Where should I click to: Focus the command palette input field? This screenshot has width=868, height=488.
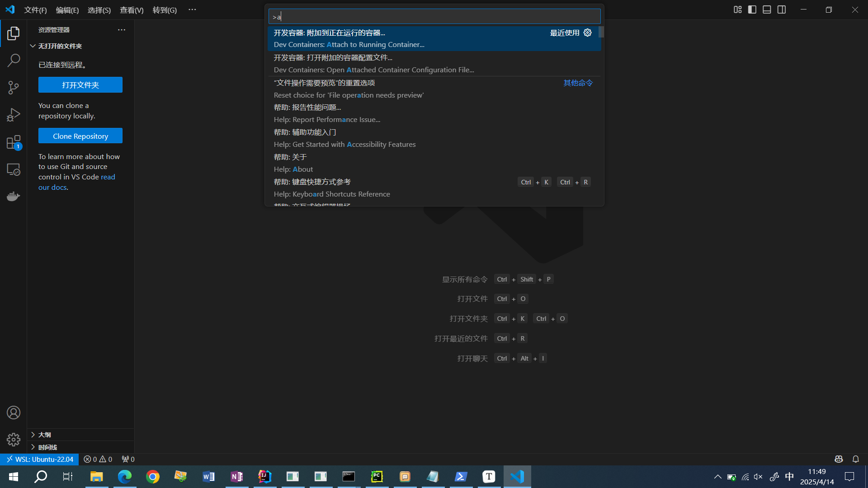tap(434, 17)
